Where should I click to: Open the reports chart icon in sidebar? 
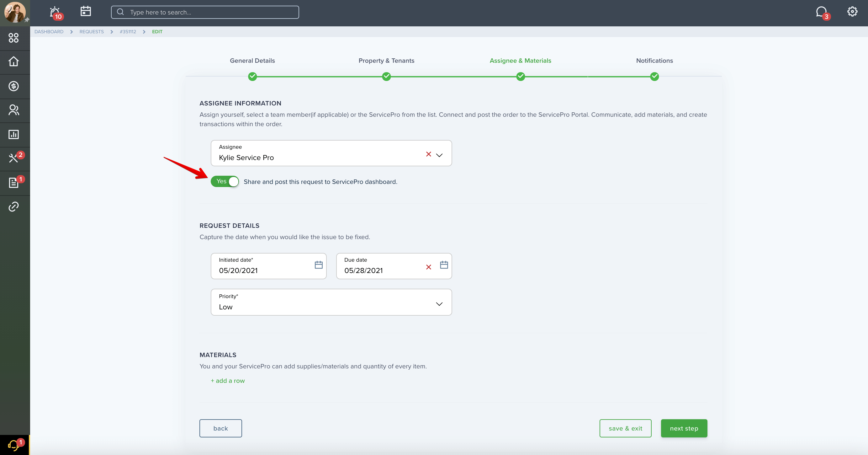pyautogui.click(x=13, y=134)
